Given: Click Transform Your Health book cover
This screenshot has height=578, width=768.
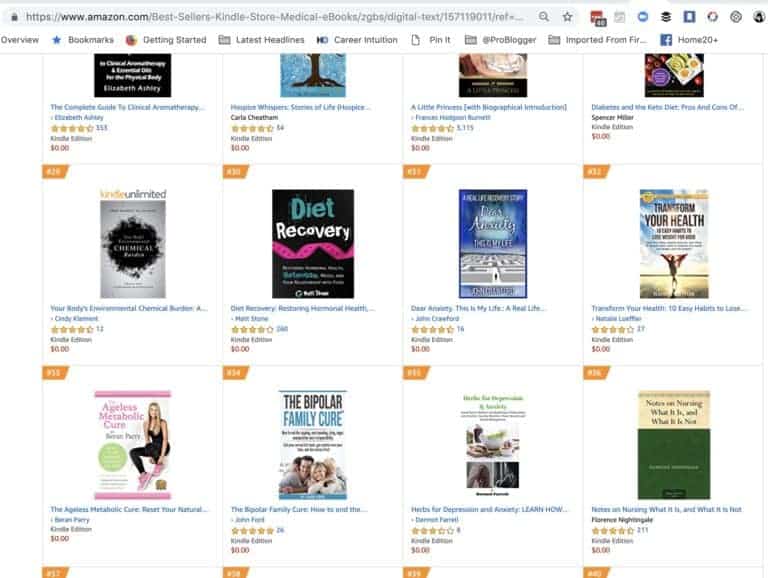Looking at the screenshot, I should tap(674, 243).
